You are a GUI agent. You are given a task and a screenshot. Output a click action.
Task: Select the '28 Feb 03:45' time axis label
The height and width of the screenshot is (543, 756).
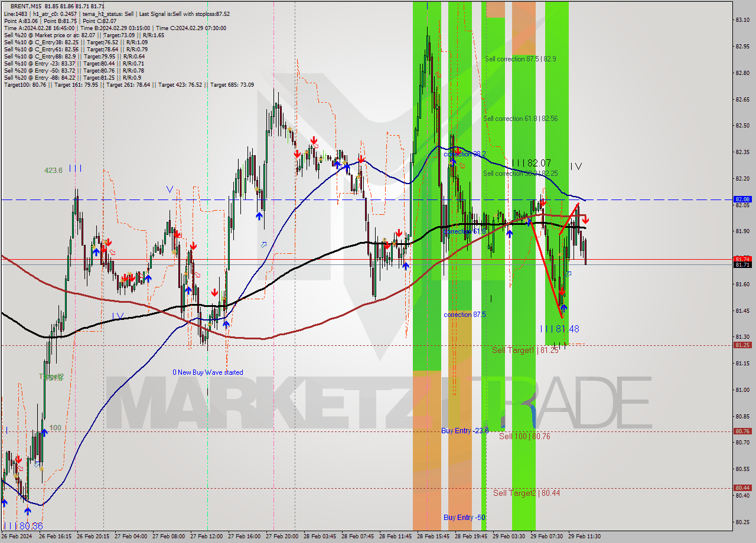click(x=320, y=537)
